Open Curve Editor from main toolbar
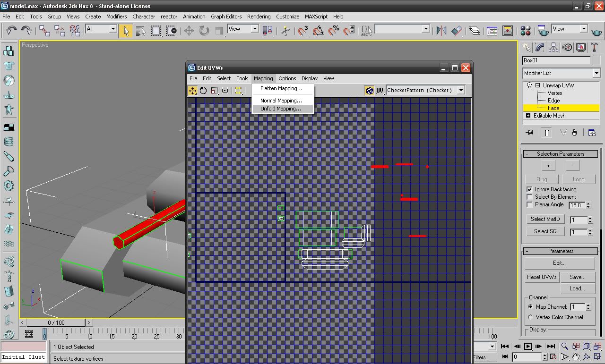This screenshot has width=605, height=364. pyautogui.click(x=492, y=31)
